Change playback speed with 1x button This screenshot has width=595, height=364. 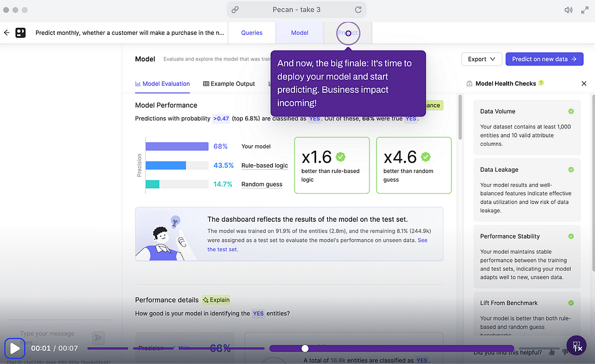point(576,346)
